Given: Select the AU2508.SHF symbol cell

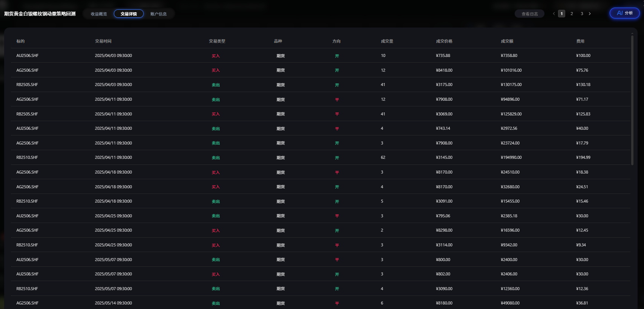Looking at the screenshot, I should [27, 274].
